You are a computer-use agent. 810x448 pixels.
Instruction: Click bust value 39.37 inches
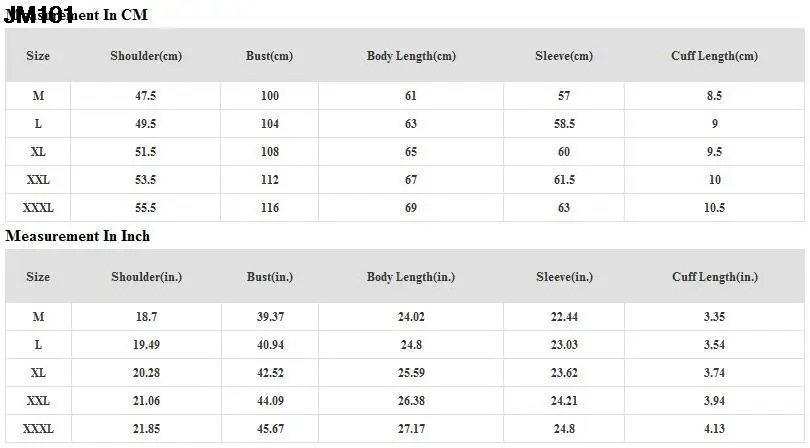(x=269, y=316)
